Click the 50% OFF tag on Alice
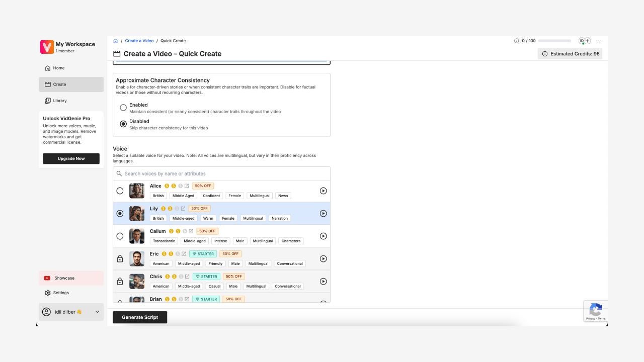The image size is (644, 362). (x=203, y=186)
